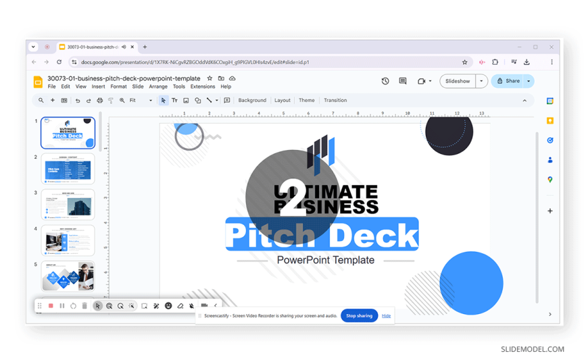Click Stop sharing button
This screenshot has height=364, width=588.
(360, 315)
